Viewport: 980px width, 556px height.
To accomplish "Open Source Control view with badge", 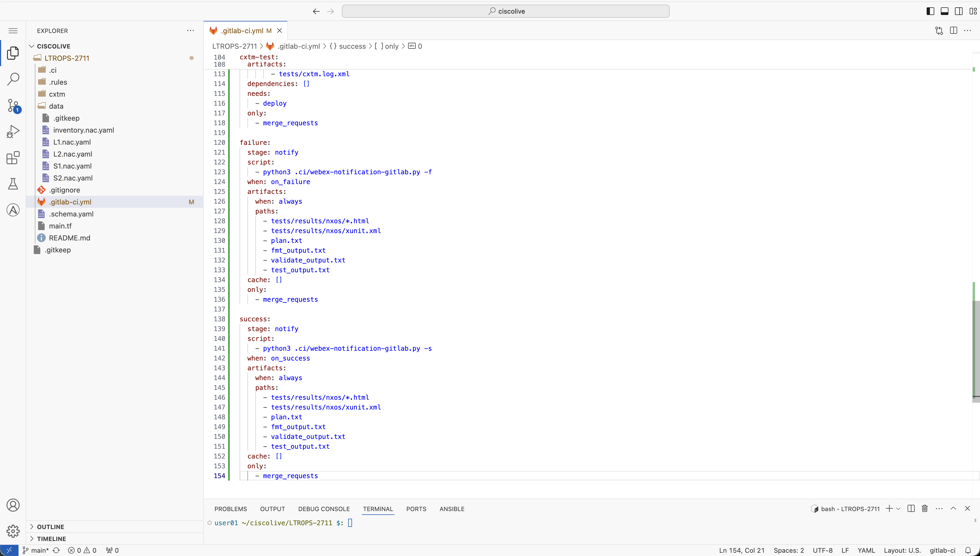I will (x=13, y=105).
